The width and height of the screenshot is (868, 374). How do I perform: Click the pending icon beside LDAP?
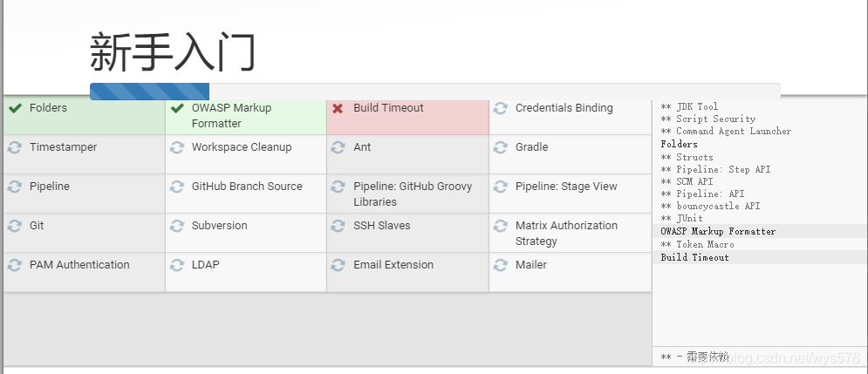(177, 266)
